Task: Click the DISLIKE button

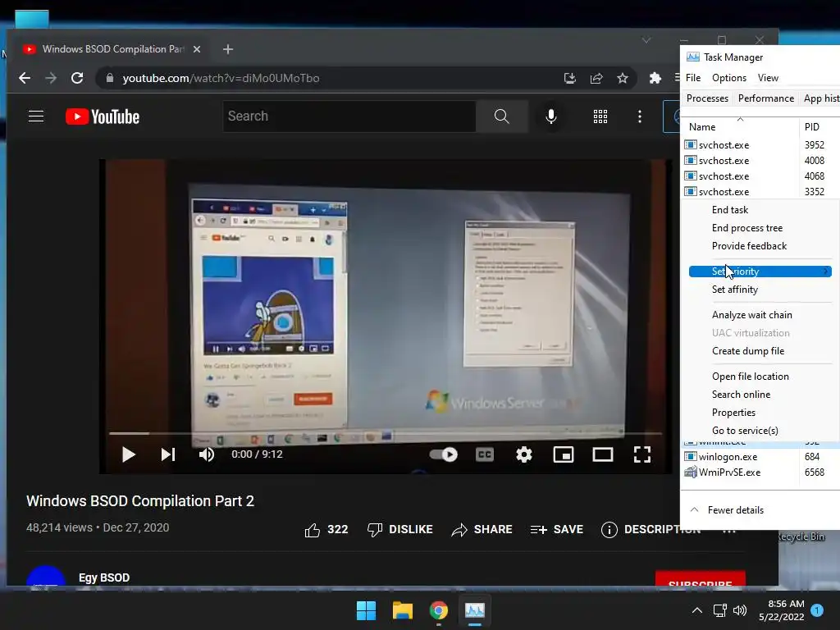Action: (399, 529)
